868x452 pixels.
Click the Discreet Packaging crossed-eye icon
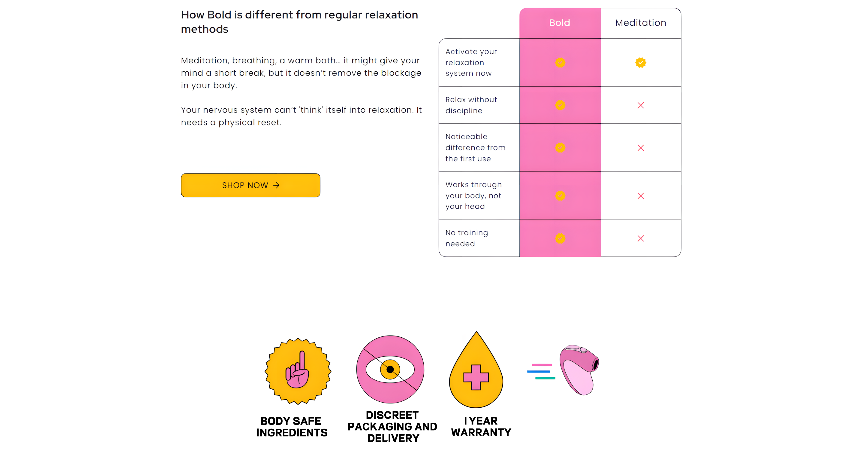click(390, 369)
